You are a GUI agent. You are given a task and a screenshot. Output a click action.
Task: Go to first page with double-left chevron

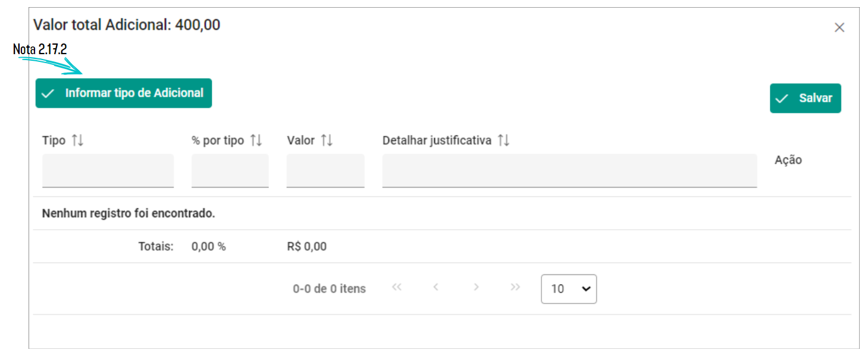[397, 288]
